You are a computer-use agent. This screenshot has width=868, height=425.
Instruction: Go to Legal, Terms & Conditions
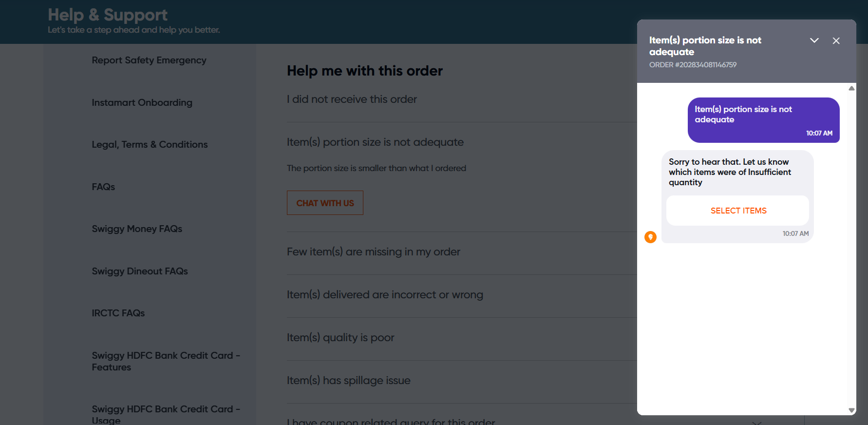150,145
